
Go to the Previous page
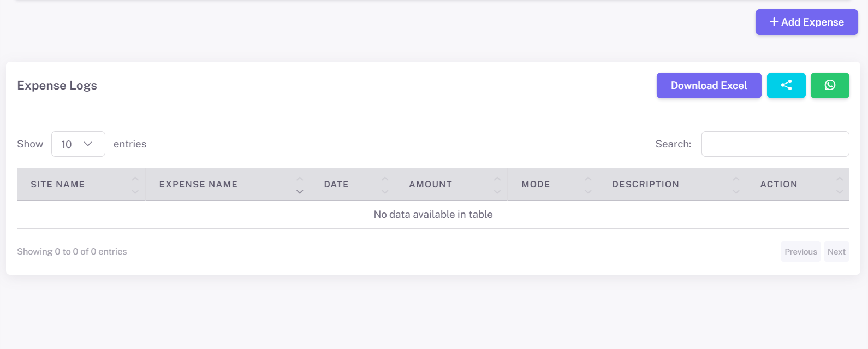(x=800, y=252)
